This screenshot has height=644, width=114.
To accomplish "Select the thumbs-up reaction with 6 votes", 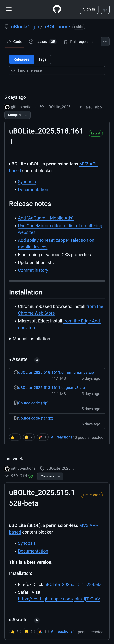I will (x=15, y=437).
